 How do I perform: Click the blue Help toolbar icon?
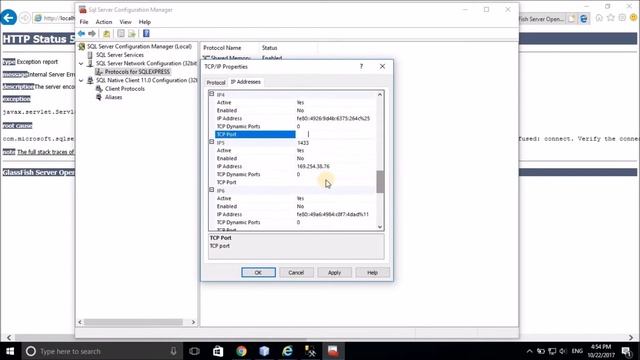[x=146, y=33]
